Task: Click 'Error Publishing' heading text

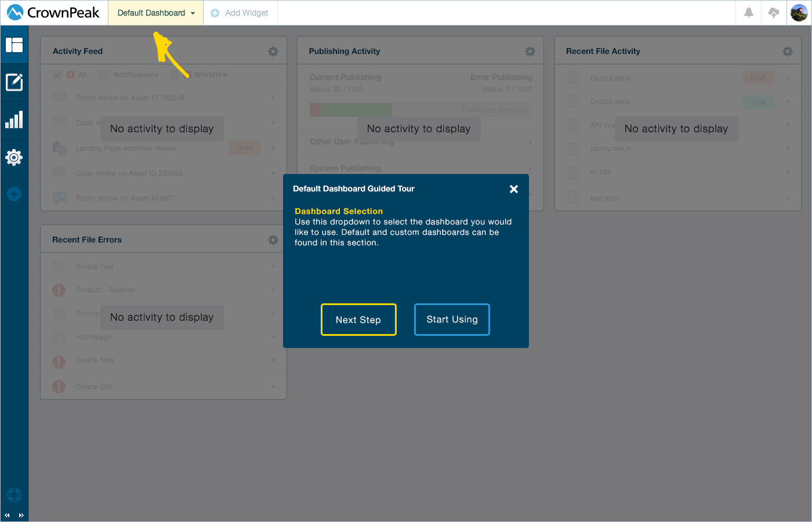Action: click(x=501, y=77)
